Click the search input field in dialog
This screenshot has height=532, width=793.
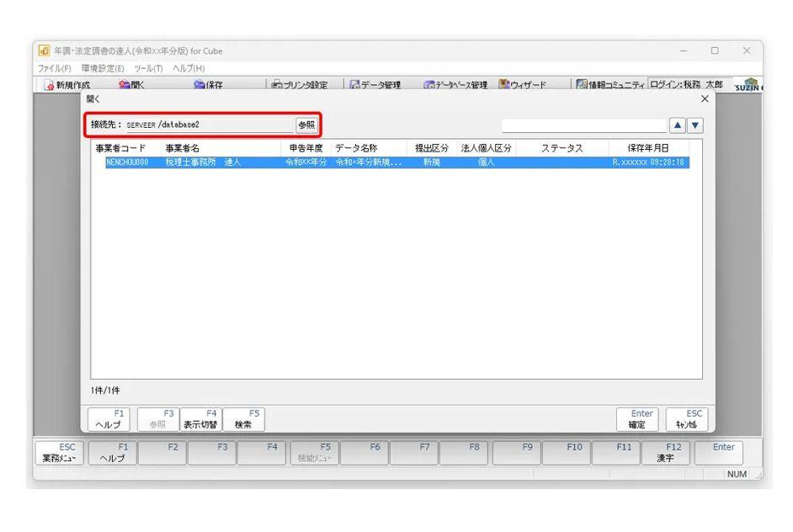583,125
